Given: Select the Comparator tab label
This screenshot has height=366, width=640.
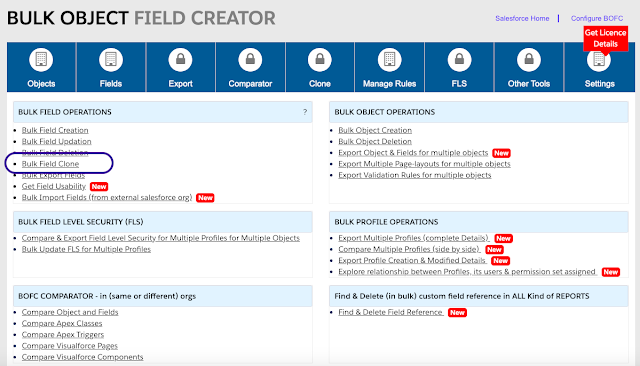Looking at the screenshot, I should point(250,84).
